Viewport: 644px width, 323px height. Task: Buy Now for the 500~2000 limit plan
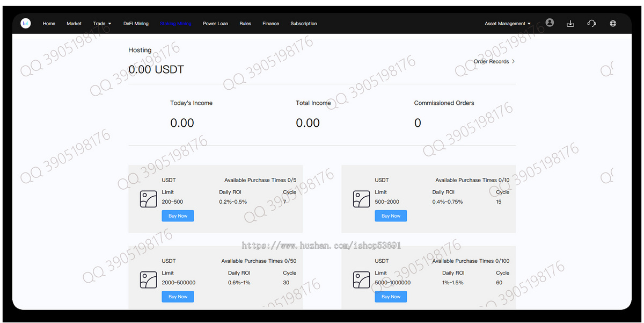[391, 216]
